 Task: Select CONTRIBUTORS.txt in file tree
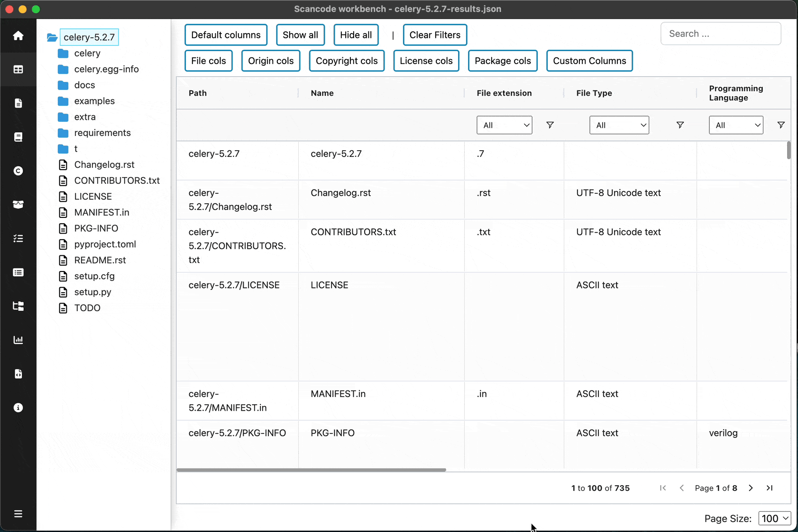click(117, 180)
